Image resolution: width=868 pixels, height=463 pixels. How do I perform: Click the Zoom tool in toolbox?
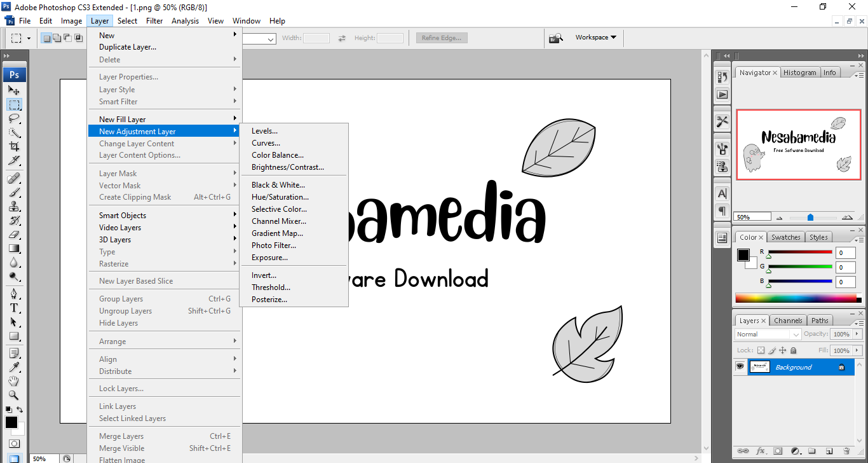coord(14,395)
